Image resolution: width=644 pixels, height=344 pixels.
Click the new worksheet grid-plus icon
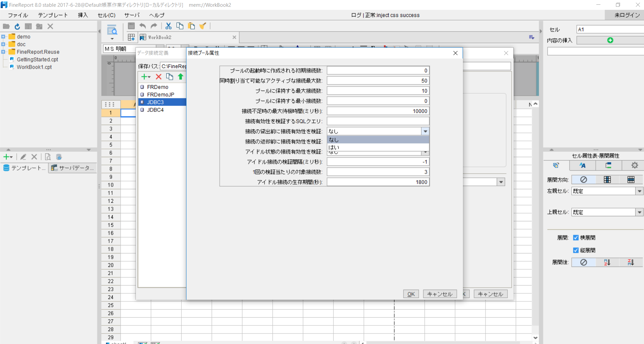(x=131, y=37)
